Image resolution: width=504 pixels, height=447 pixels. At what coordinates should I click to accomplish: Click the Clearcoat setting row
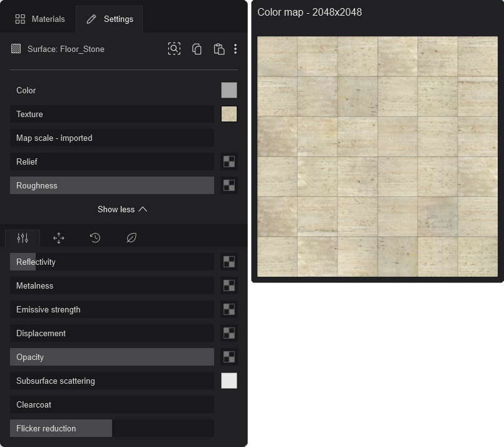(x=112, y=404)
